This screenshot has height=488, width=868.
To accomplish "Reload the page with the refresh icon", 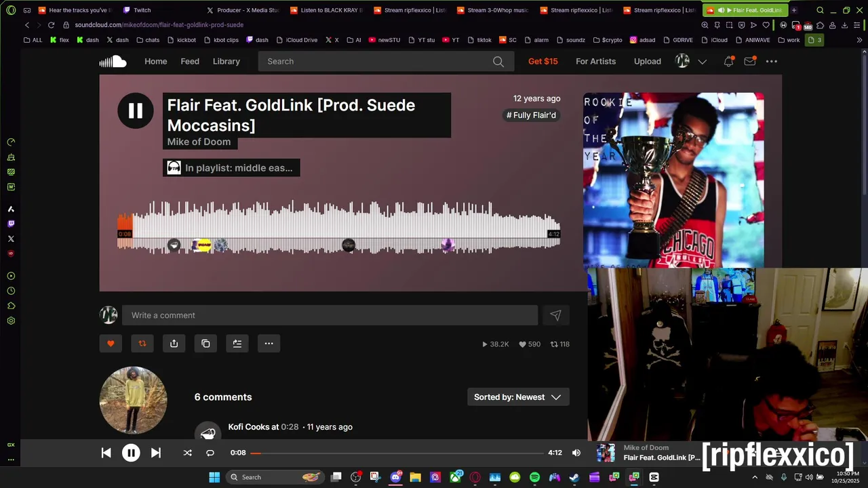I will (51, 25).
